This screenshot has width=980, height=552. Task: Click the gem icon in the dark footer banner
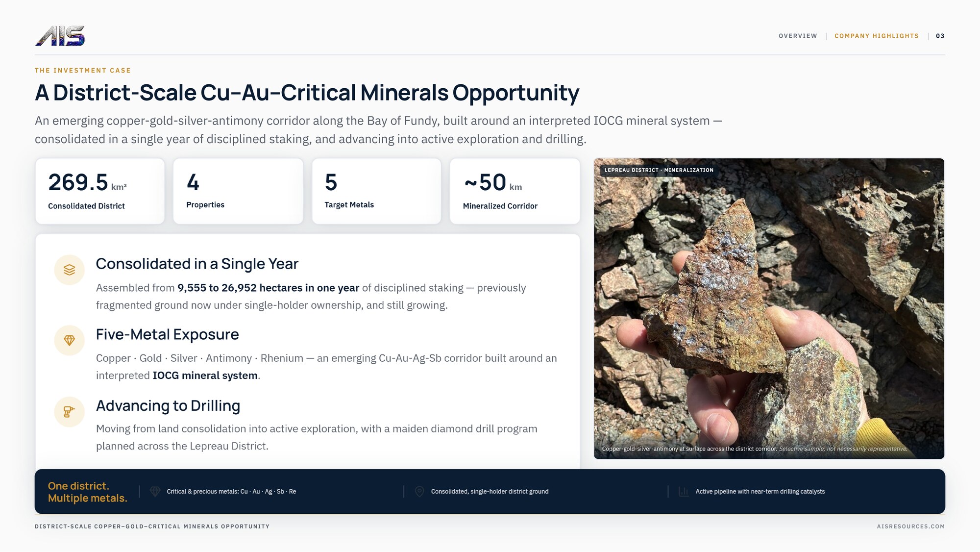click(155, 491)
